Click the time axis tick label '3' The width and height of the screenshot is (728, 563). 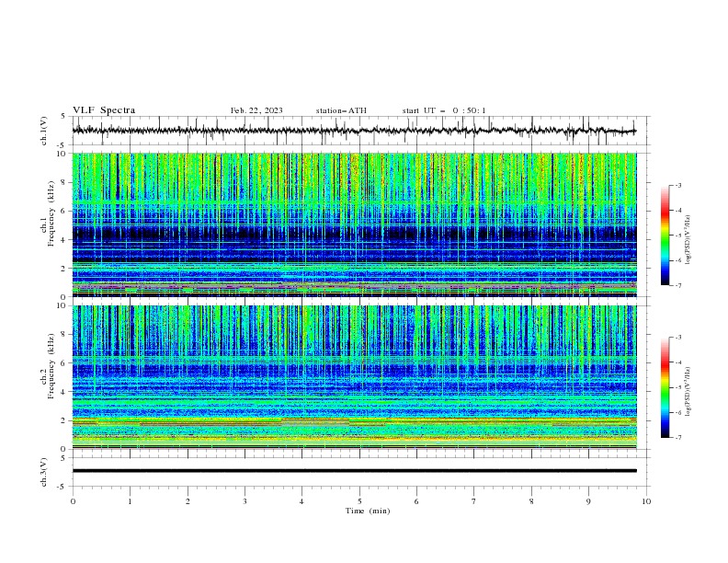coord(245,501)
